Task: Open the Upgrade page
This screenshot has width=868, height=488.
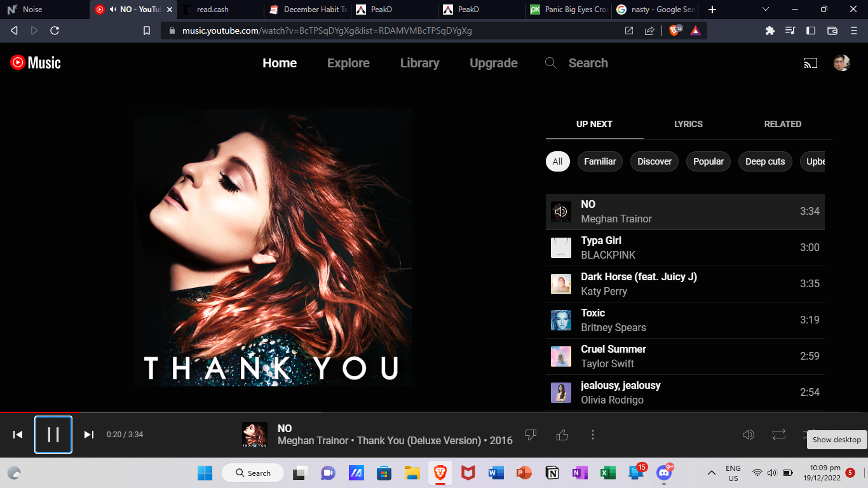Action: pos(494,63)
